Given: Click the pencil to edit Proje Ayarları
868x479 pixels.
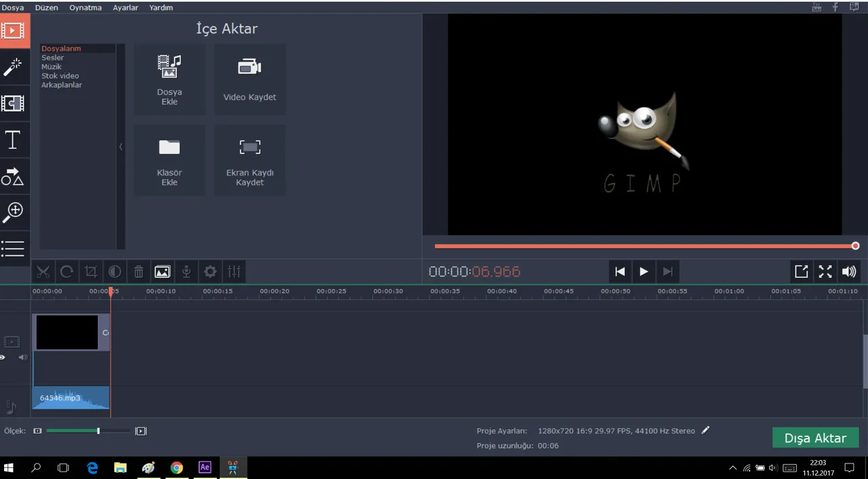Looking at the screenshot, I should pyautogui.click(x=706, y=430).
